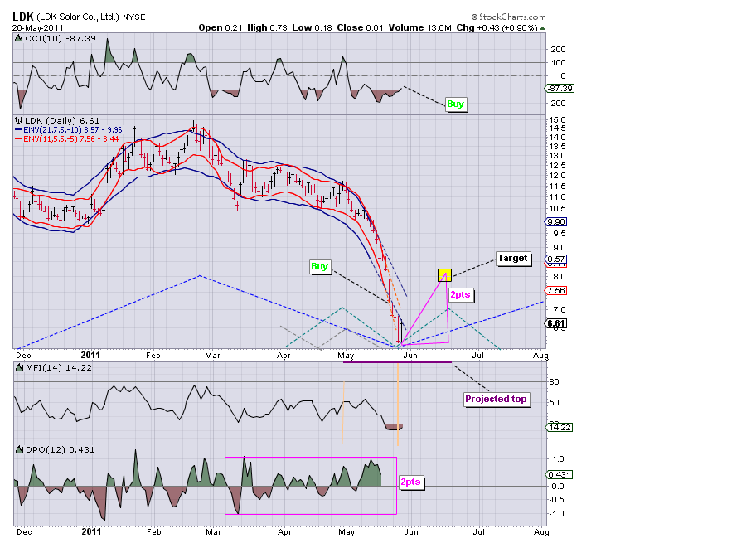The image size is (756, 543).
Task: Click the candlestick icon beside LDK (Daily)
Action: coord(19,120)
